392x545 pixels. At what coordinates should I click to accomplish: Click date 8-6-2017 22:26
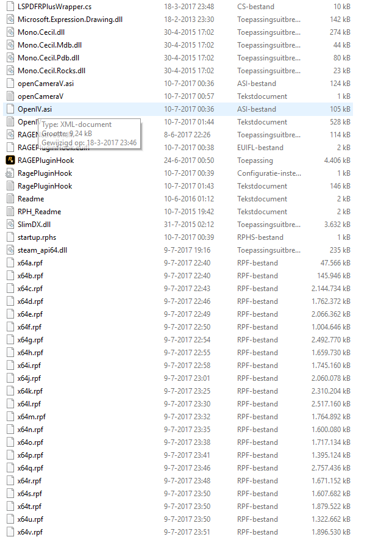(187, 135)
